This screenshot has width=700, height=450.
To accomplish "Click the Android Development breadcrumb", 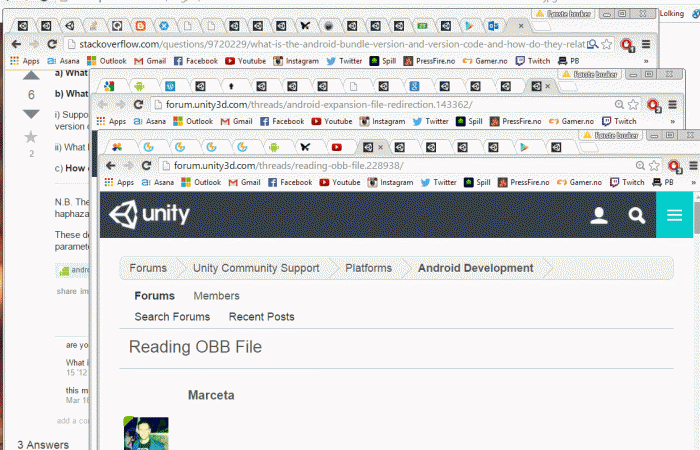I will 475,268.
